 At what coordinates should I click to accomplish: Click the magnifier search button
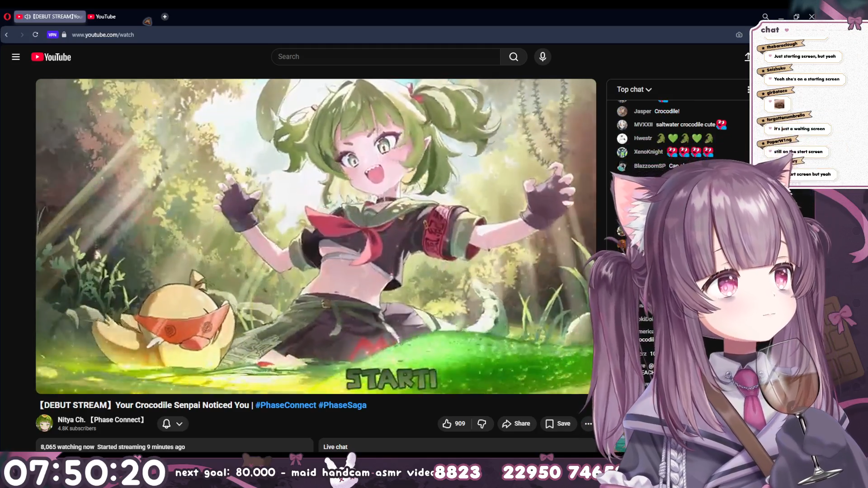tap(514, 57)
